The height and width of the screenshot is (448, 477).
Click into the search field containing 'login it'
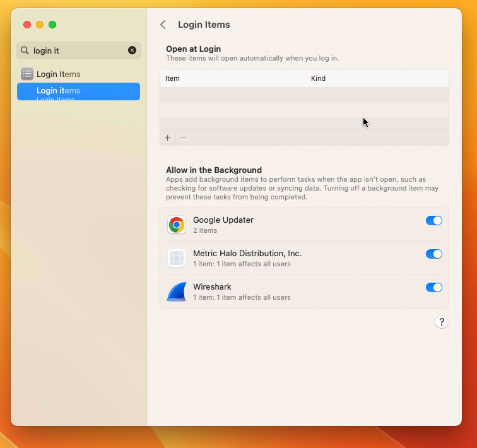[x=78, y=50]
